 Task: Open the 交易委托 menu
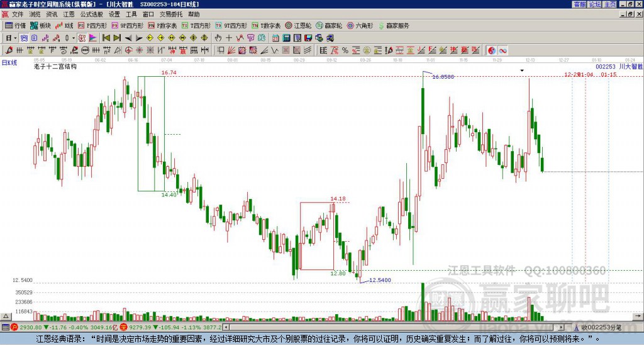click(171, 14)
